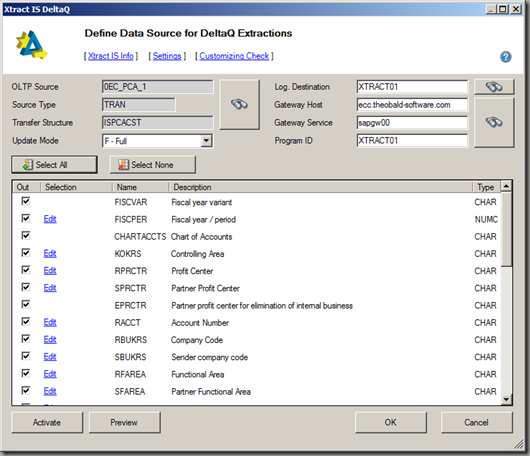Open the Update Mode dropdown

pos(206,141)
